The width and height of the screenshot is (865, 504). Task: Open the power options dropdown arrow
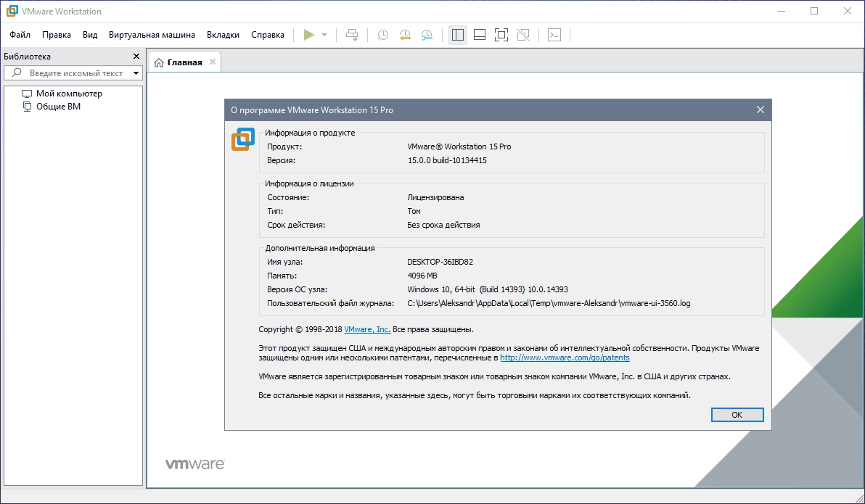point(324,35)
